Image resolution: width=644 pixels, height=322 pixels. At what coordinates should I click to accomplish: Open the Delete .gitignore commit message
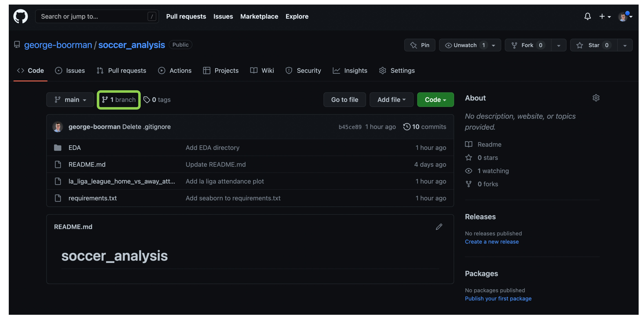(146, 127)
